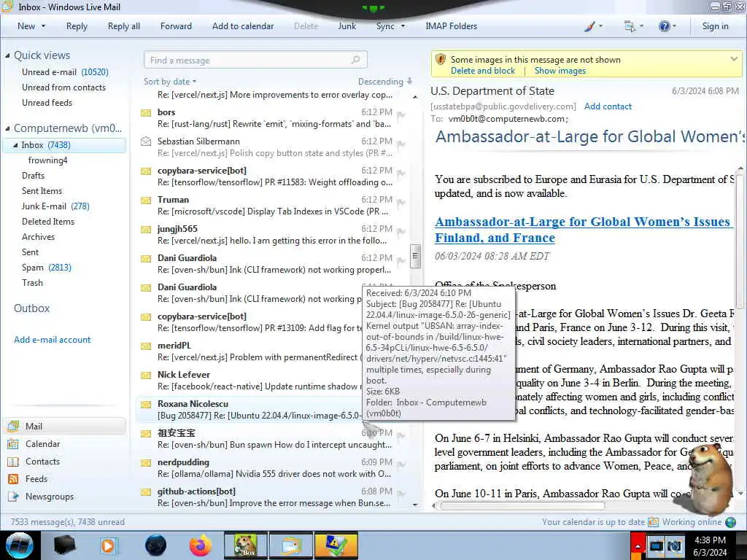The width and height of the screenshot is (747, 560).
Task: Click the Find a message search field
Action: pyautogui.click(x=255, y=60)
